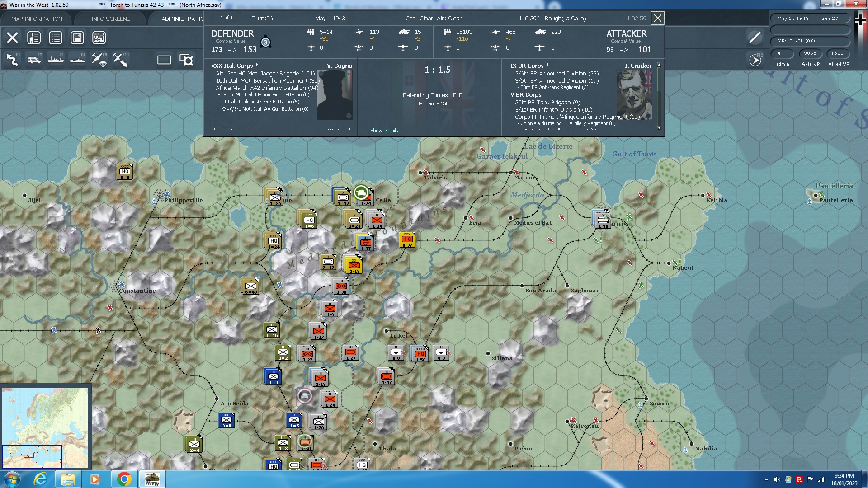Viewport: 868px width, 488px height.
Task: Zoom in with the plus icon top right
Action: (x=859, y=20)
